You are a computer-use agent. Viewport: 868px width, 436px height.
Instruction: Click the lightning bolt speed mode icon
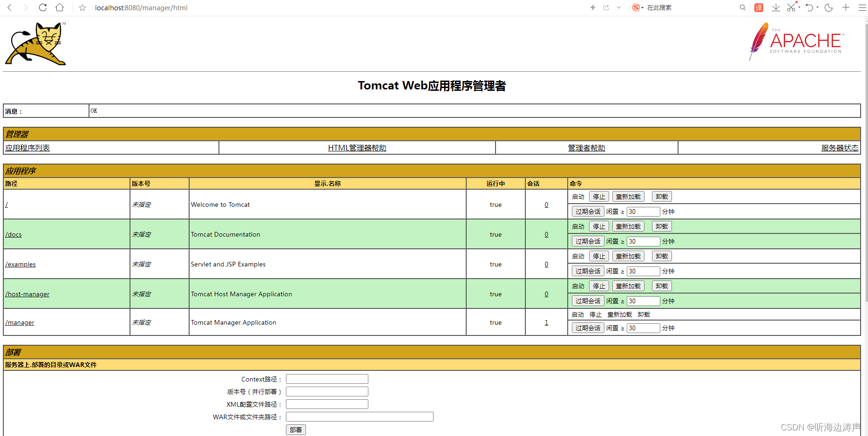point(593,7)
